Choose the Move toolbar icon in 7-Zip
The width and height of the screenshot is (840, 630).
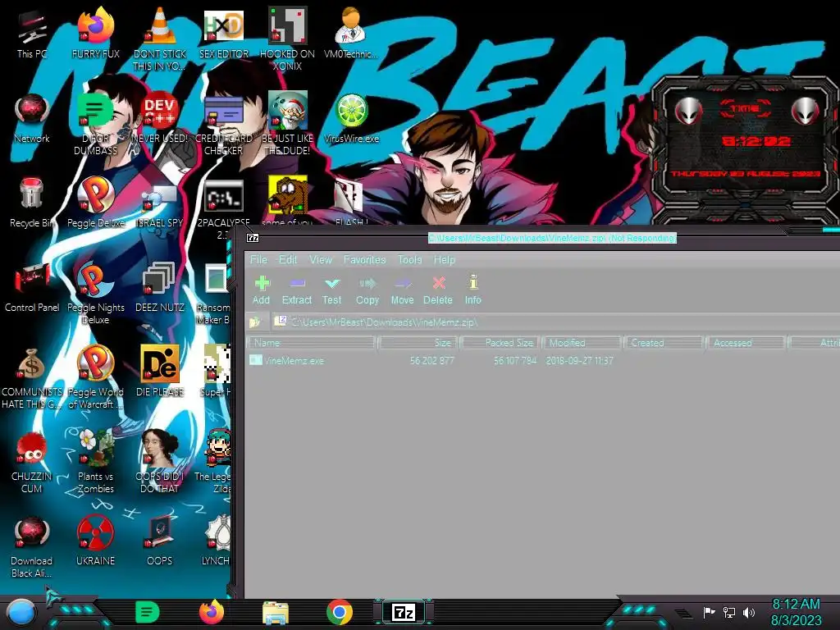[402, 290]
